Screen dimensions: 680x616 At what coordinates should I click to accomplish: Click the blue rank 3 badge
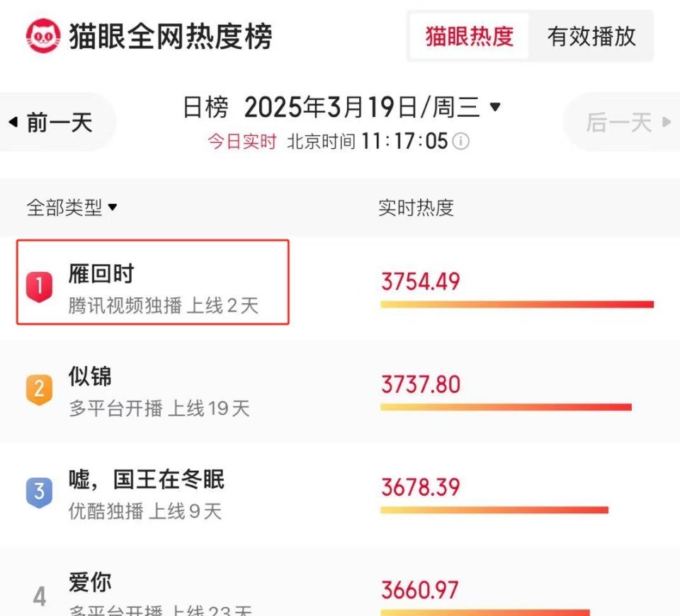[39, 492]
